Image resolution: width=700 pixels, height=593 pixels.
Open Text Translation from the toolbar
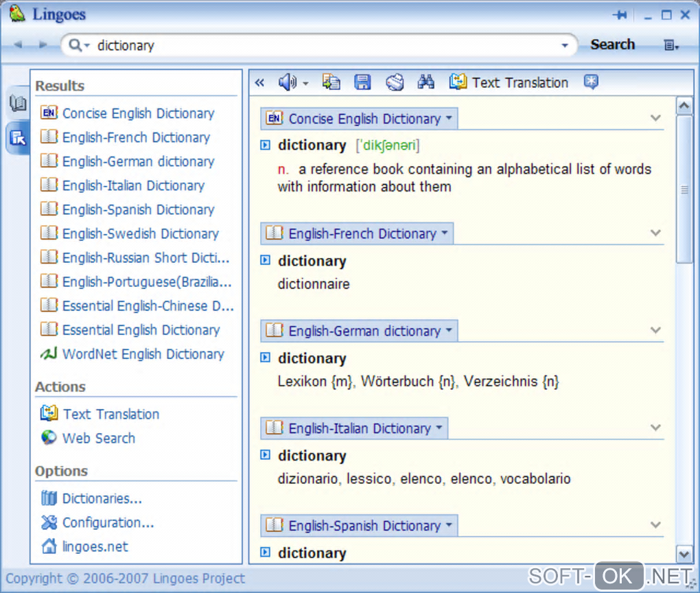tap(509, 82)
